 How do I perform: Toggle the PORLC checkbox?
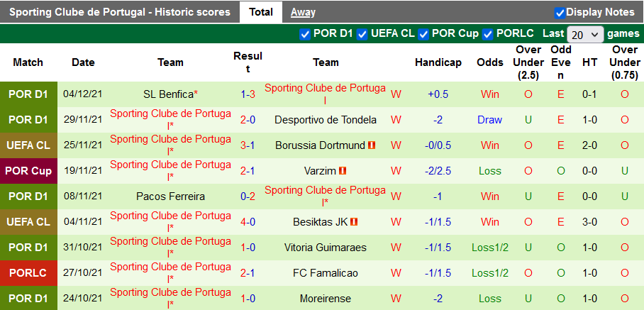(x=488, y=34)
